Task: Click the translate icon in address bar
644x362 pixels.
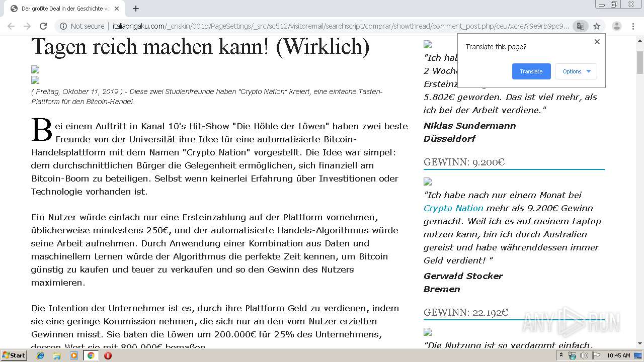Action: 580,26
